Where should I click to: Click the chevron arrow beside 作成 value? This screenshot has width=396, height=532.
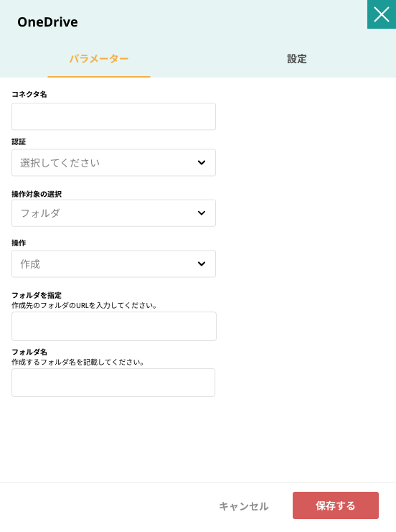click(x=202, y=263)
